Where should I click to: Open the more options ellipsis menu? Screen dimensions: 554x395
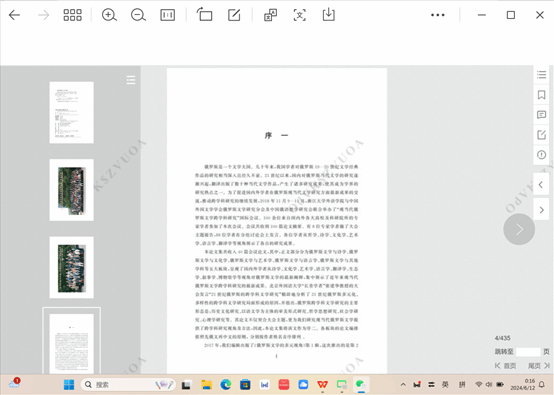(x=438, y=15)
